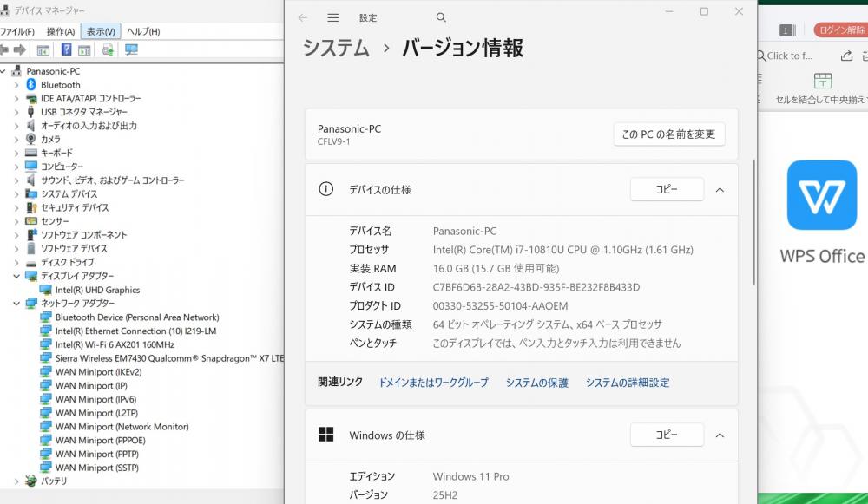The image size is (868, 504).
Task: Open the 操作(A) menu
Action: (61, 31)
